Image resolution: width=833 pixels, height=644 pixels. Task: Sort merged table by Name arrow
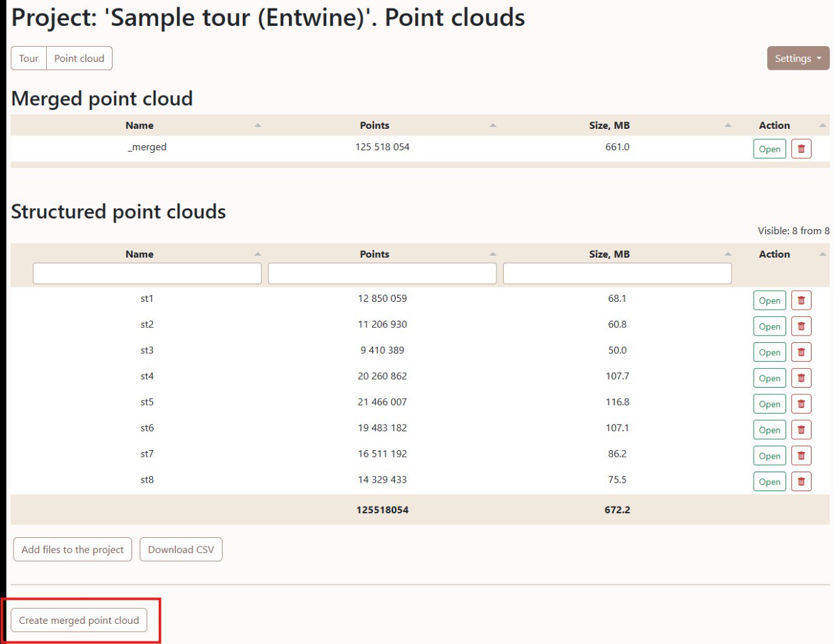tap(258, 126)
